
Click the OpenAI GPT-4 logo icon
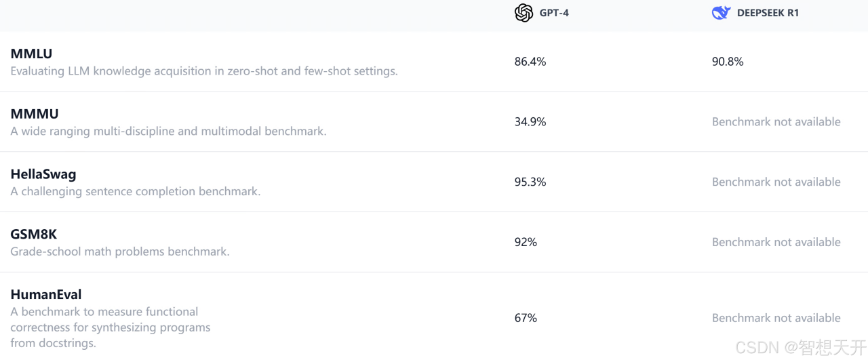[524, 13]
